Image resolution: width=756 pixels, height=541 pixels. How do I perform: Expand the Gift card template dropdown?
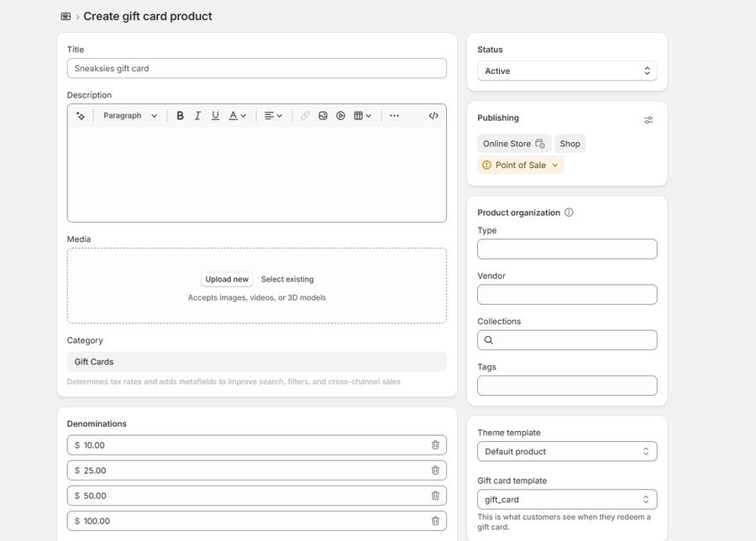click(567, 500)
